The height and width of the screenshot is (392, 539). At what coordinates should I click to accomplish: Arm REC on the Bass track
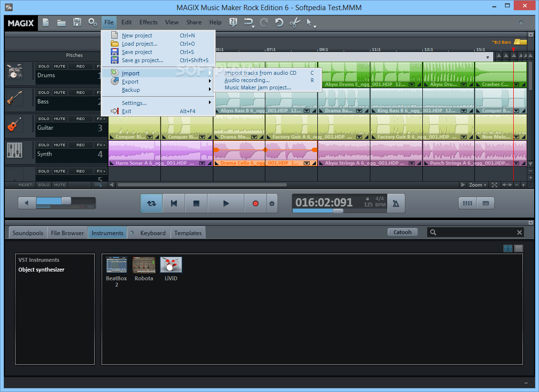pyautogui.click(x=81, y=92)
